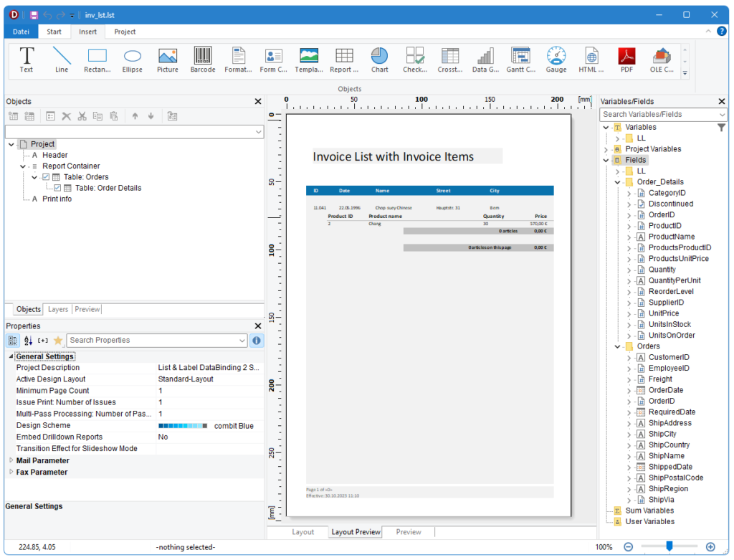Click the help question mark icon
Image resolution: width=734 pixels, height=560 pixels.
pos(721,32)
